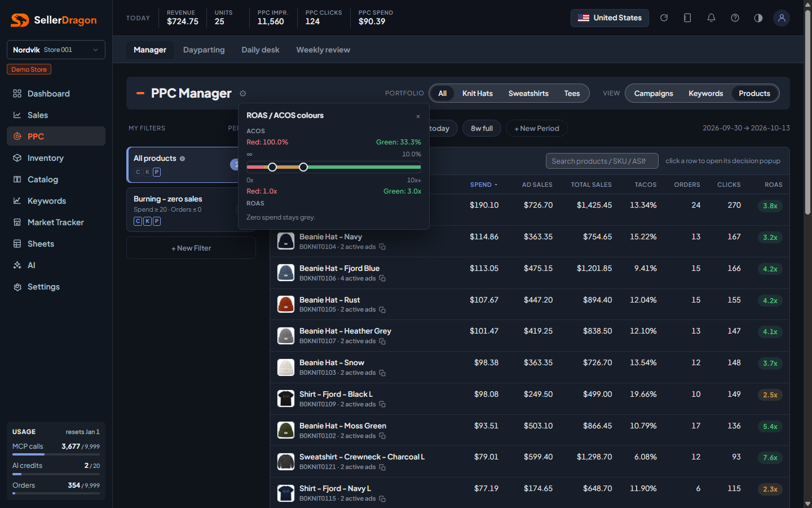Focus the Search products / SKU / ASIN field
The height and width of the screenshot is (508, 812).
pos(602,161)
